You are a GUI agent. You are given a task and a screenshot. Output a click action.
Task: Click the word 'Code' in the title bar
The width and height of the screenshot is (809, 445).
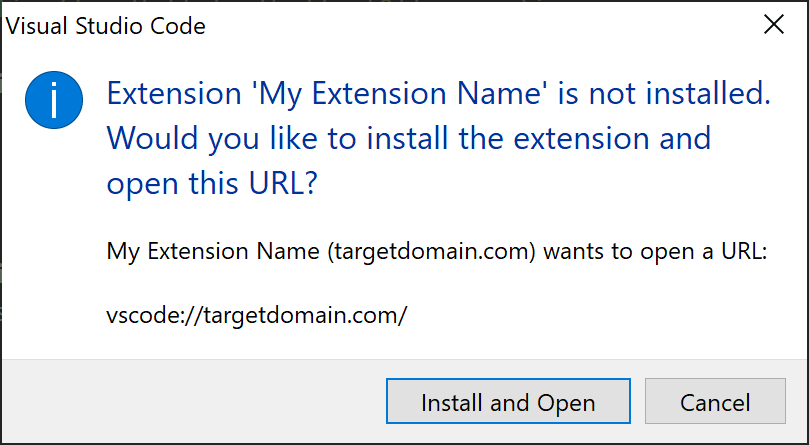click(x=177, y=26)
